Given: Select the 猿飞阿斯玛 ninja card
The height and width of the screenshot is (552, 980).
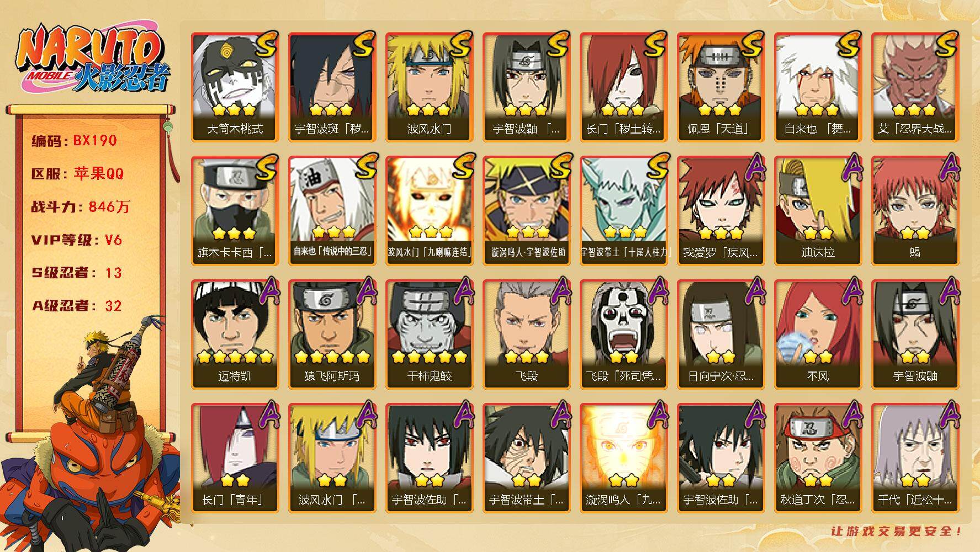Looking at the screenshot, I should pyautogui.click(x=332, y=334).
